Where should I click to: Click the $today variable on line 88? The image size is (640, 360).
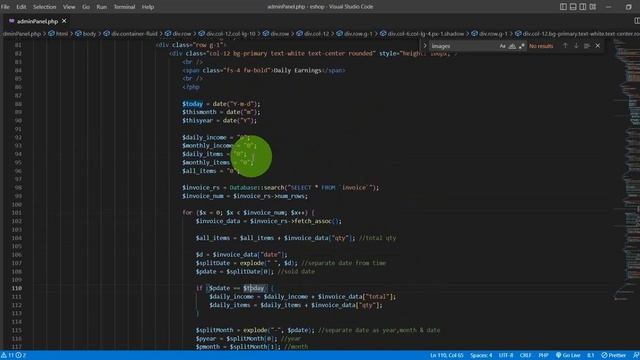192,104
